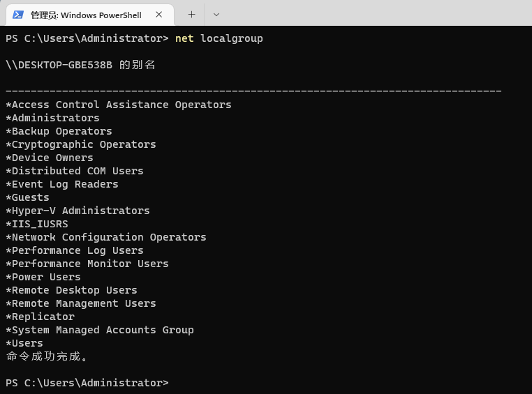532x394 pixels.
Task: Click the bottom PS prompt line
Action: tap(87, 383)
